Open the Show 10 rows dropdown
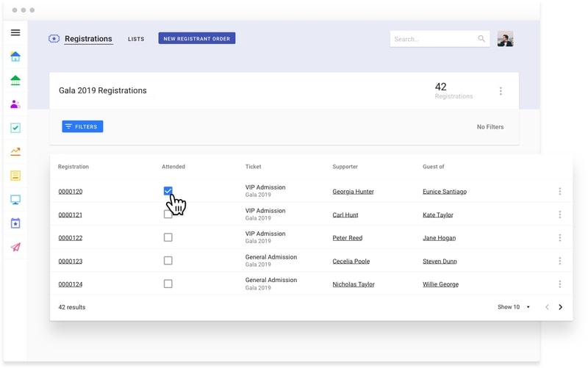 513,307
